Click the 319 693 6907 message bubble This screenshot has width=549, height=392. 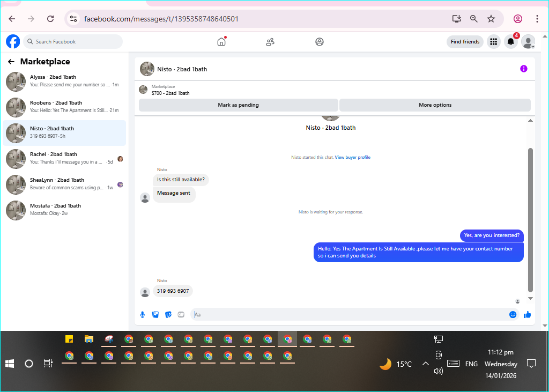173,291
